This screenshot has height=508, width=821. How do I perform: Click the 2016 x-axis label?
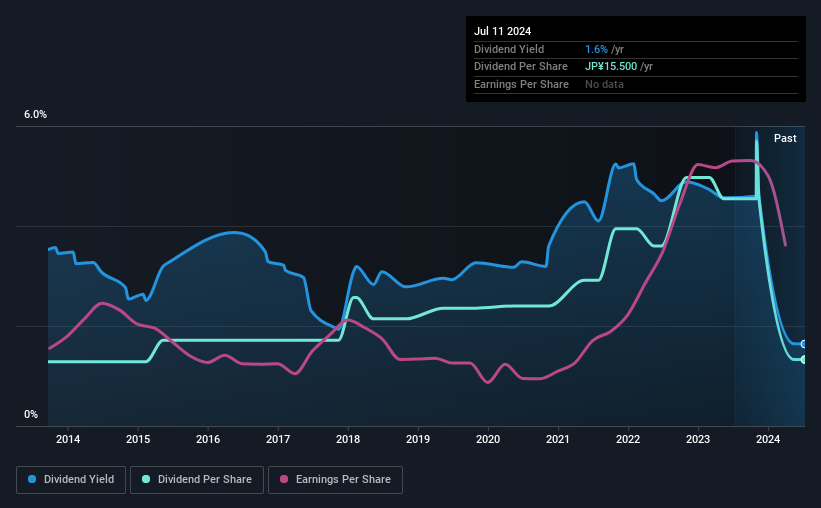[208, 439]
